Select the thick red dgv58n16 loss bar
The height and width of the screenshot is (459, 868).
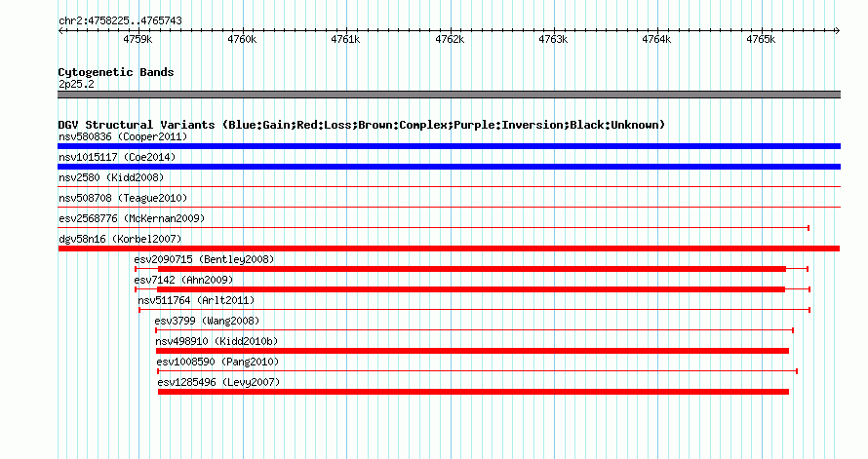[449, 249]
